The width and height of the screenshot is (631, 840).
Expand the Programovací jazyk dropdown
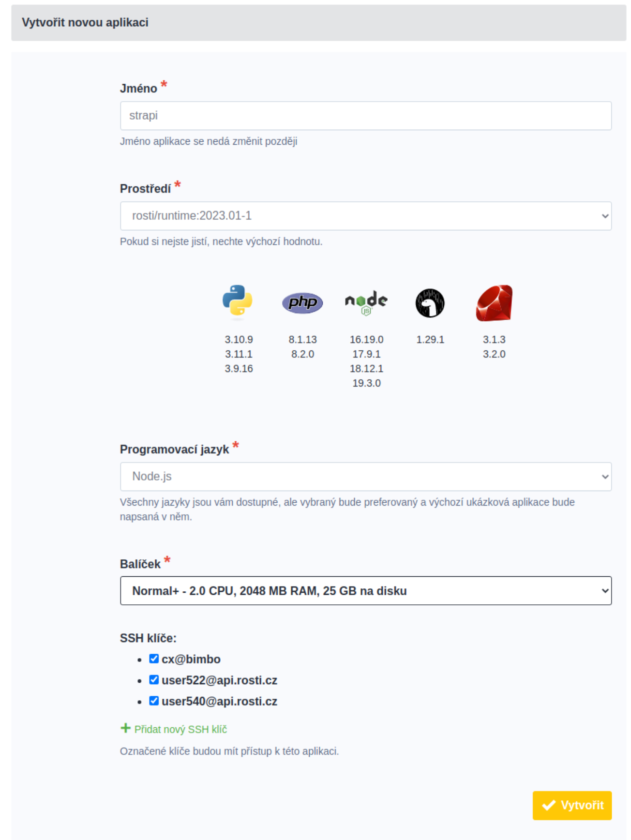pos(365,477)
